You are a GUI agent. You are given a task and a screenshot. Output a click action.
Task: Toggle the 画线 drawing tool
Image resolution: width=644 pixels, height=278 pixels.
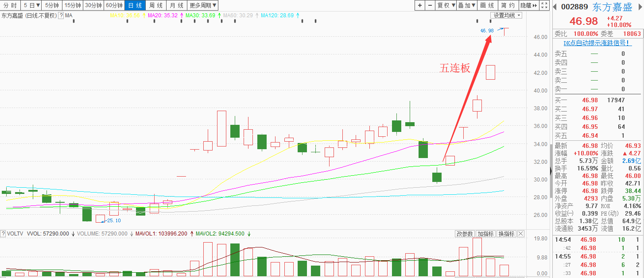pos(487,5)
